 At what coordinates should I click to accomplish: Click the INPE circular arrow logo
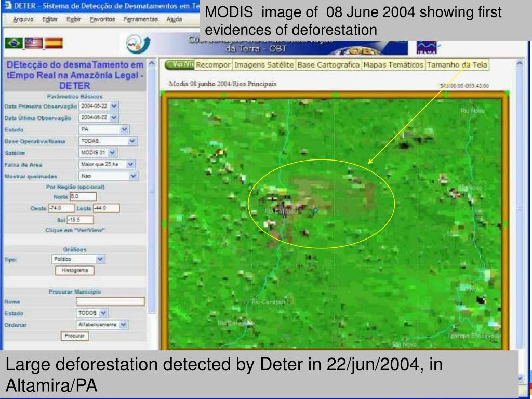coord(138,44)
